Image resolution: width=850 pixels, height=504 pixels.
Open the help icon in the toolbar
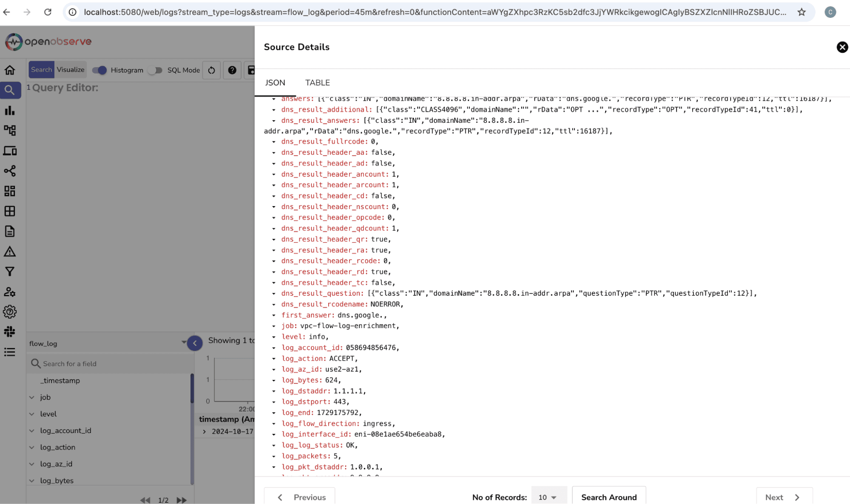(x=232, y=70)
